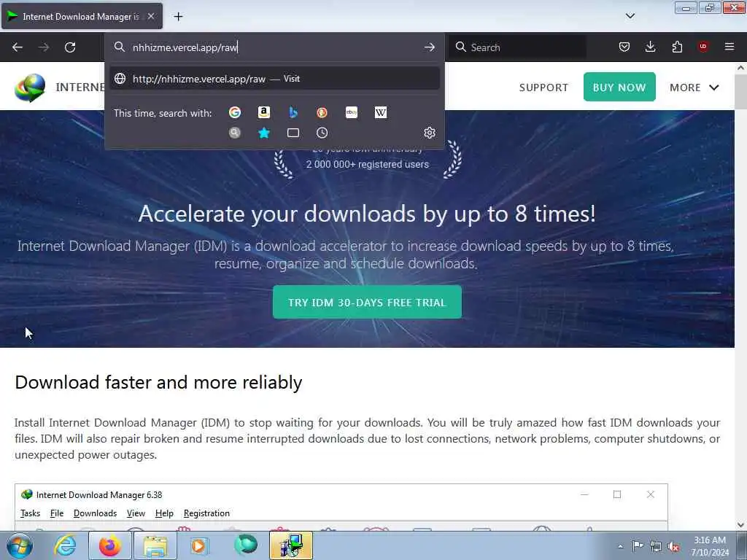Image resolution: width=747 pixels, height=560 pixels.
Task: Open Windows Explorer from taskbar
Action: tap(155, 545)
